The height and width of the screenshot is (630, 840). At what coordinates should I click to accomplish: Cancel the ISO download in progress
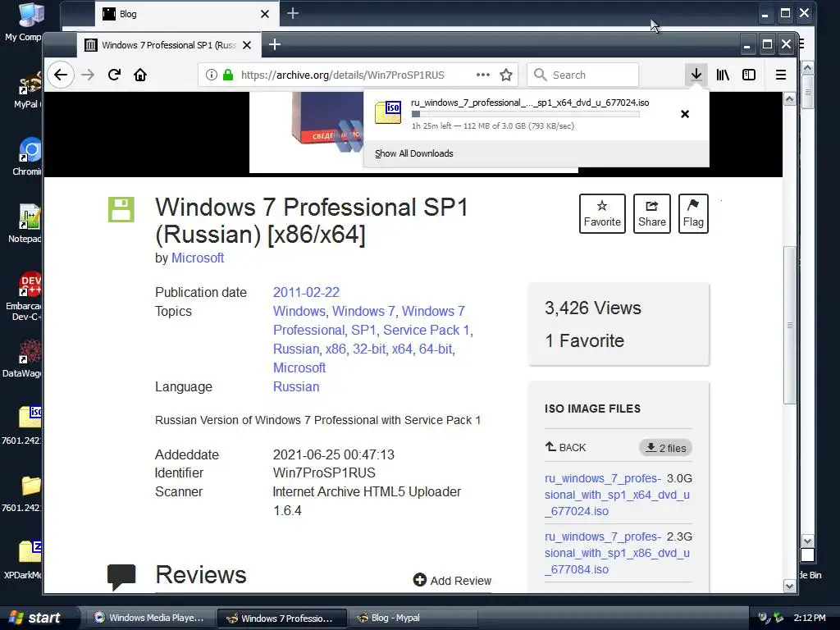click(x=685, y=114)
